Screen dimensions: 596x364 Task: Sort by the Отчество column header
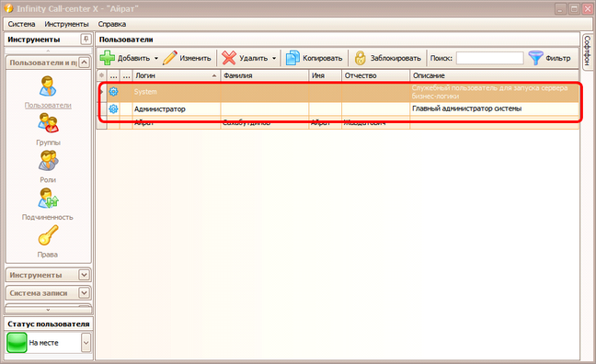pyautogui.click(x=375, y=75)
